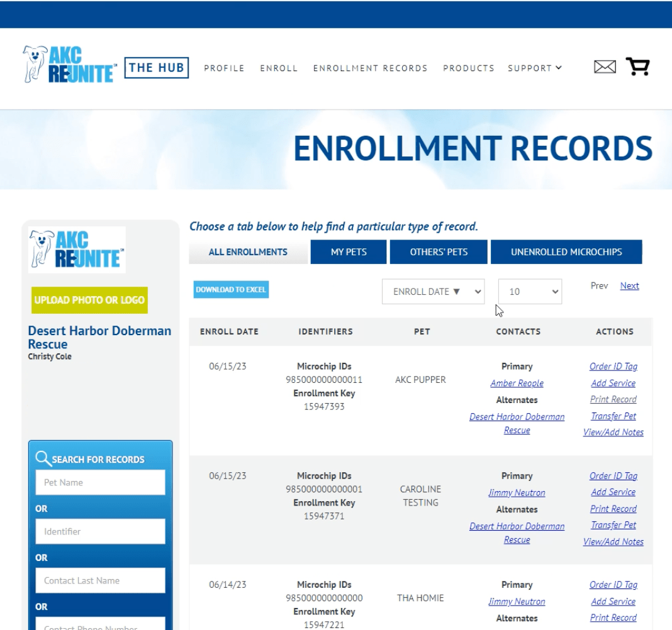Open the records-per-page 10 dropdown
Viewport: 672px width, 630px height.
530,291
